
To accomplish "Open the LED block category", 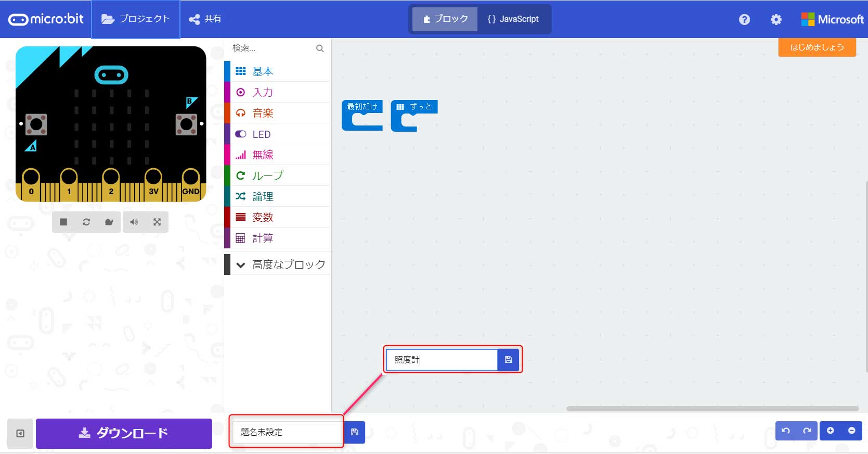I will coord(278,134).
